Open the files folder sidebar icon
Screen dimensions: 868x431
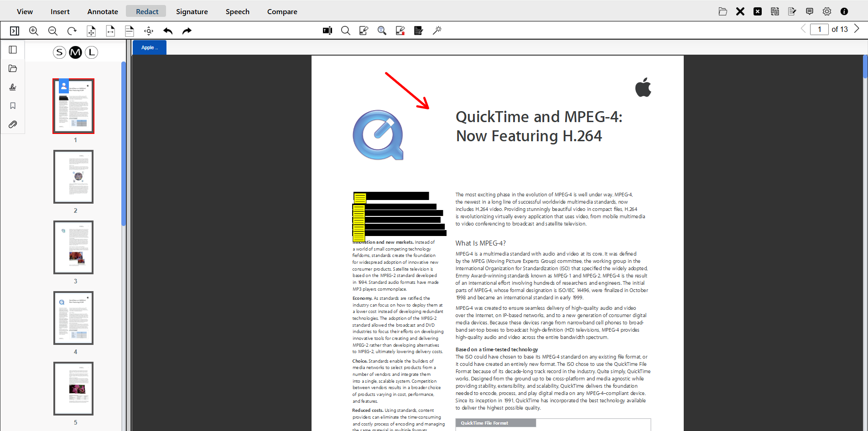[13, 68]
